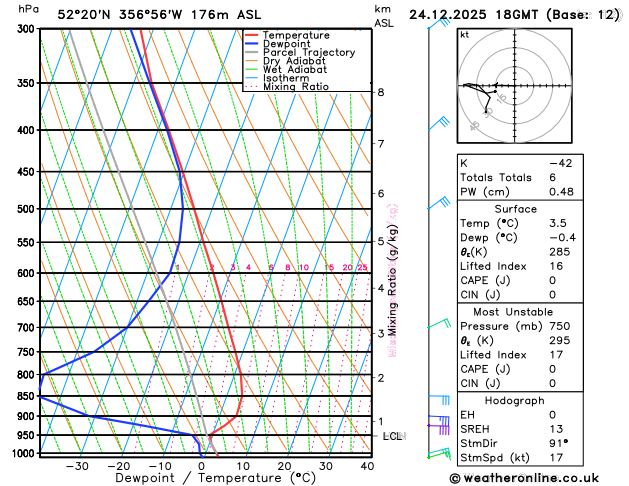
Task: Click the PW (cm) value 0.48
Action: click(561, 192)
